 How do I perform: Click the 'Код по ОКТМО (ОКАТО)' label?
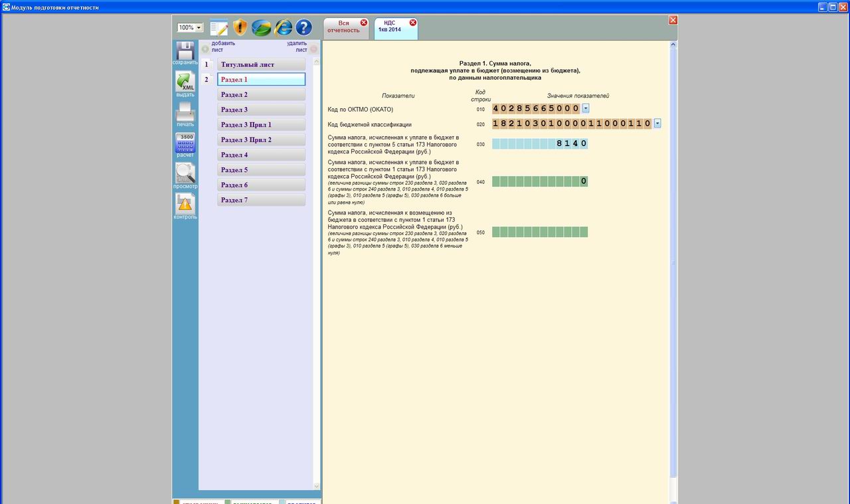(x=361, y=110)
